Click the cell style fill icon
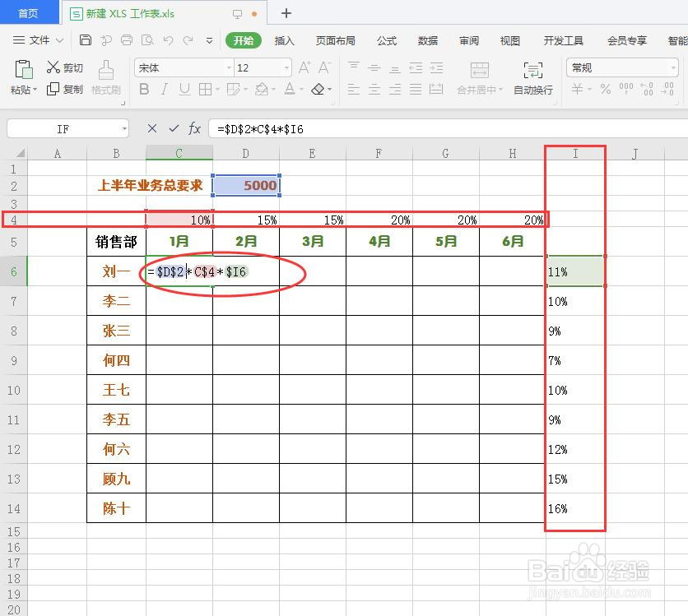Image resolution: width=688 pixels, height=616 pixels. tap(234, 90)
